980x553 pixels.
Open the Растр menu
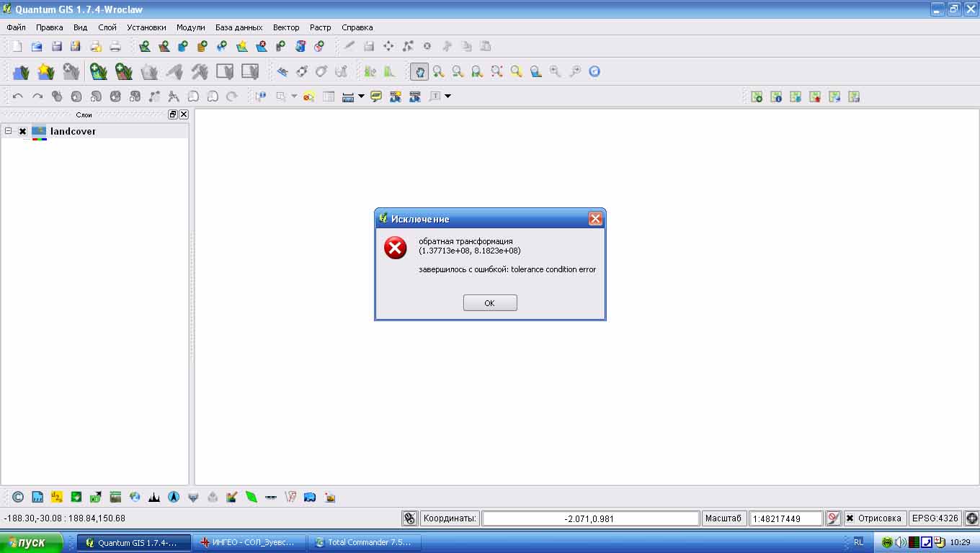[321, 27]
